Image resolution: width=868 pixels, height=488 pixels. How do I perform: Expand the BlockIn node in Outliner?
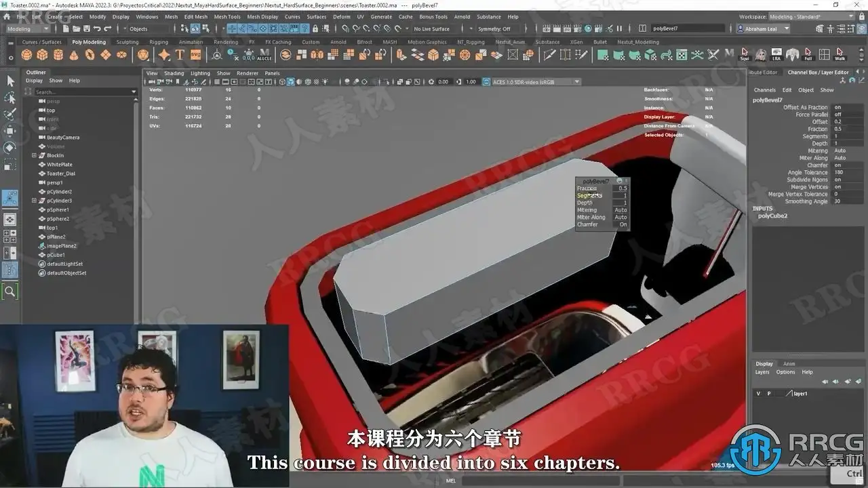34,155
